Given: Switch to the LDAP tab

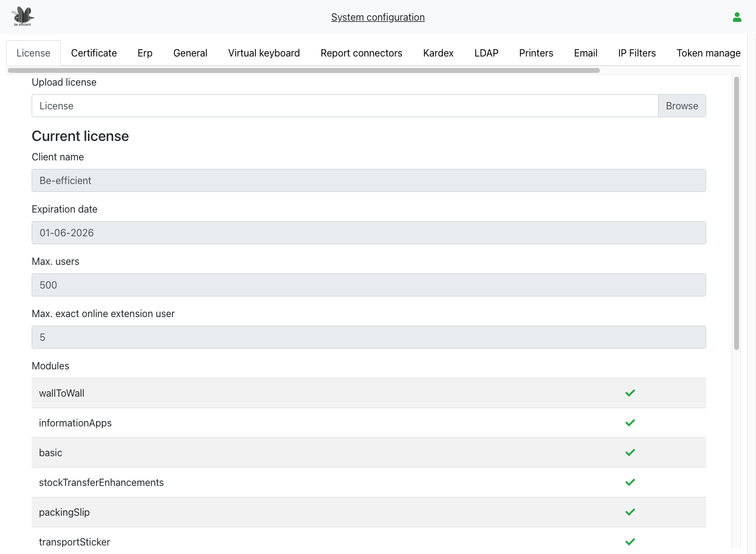Looking at the screenshot, I should click(486, 53).
